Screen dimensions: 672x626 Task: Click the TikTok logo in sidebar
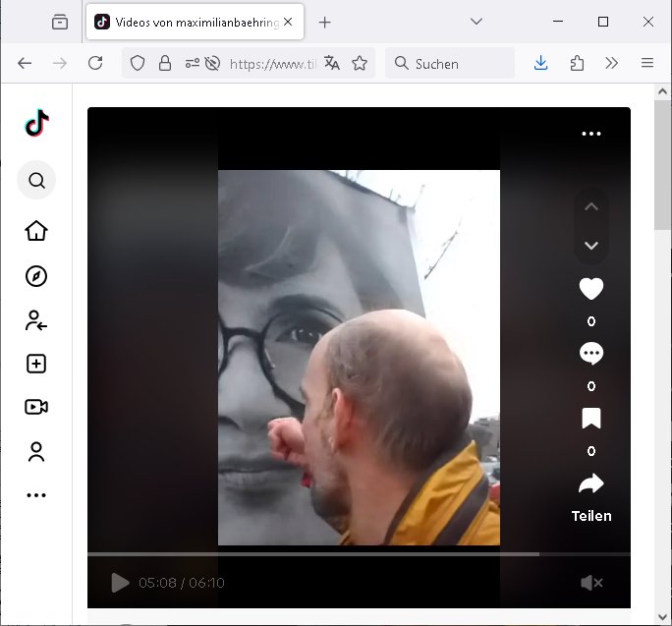tap(36, 123)
